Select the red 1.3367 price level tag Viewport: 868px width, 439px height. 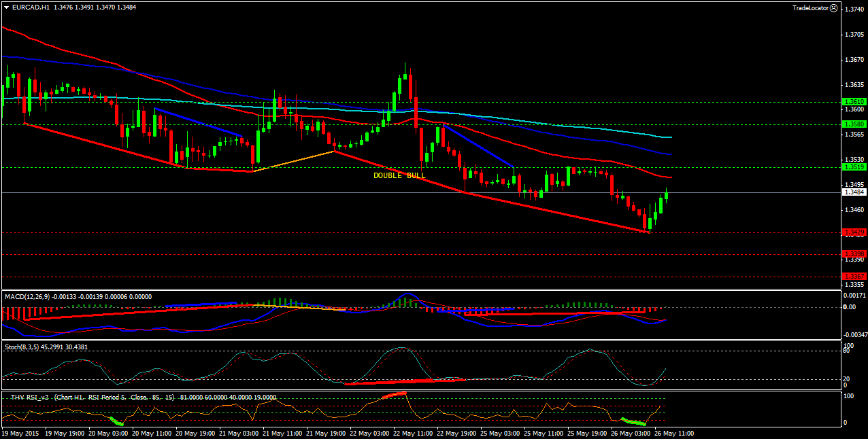point(854,276)
